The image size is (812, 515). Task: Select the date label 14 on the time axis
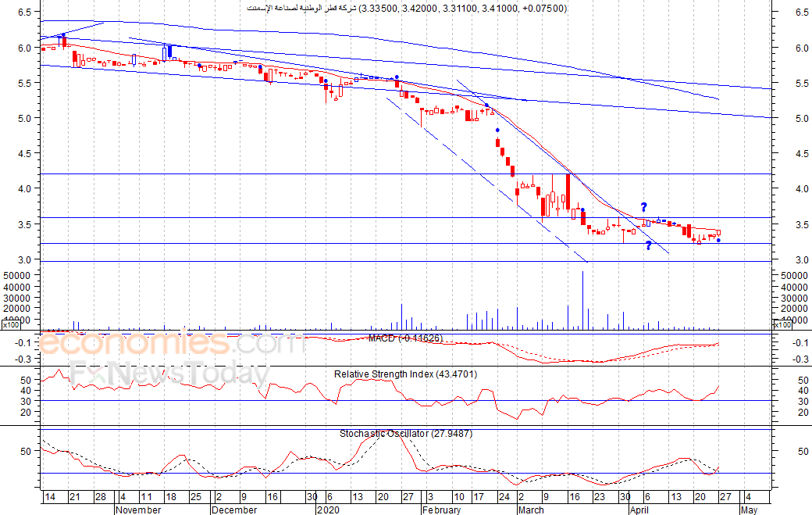(50, 497)
